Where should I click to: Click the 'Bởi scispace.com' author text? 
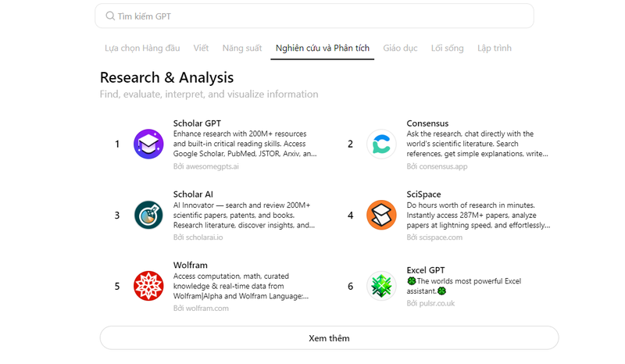(x=434, y=237)
